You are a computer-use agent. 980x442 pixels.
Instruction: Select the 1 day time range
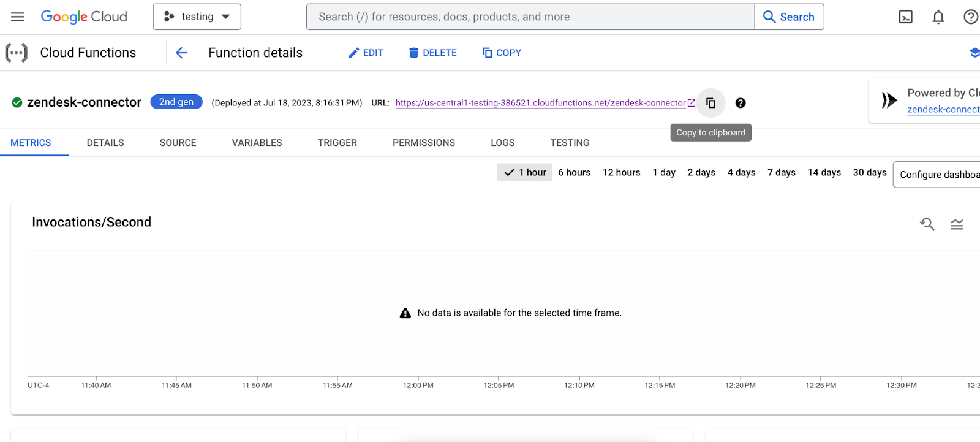[664, 172]
